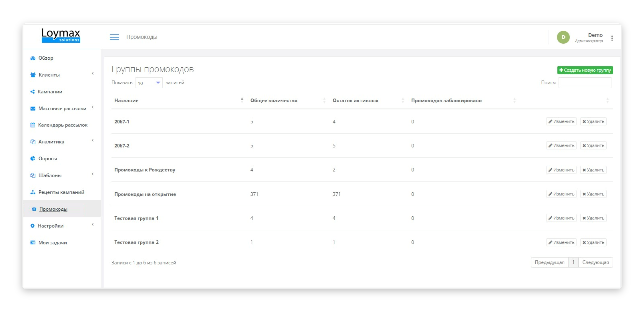Open the three-dot user menu
The height and width of the screenshot is (313, 644).
click(x=612, y=38)
